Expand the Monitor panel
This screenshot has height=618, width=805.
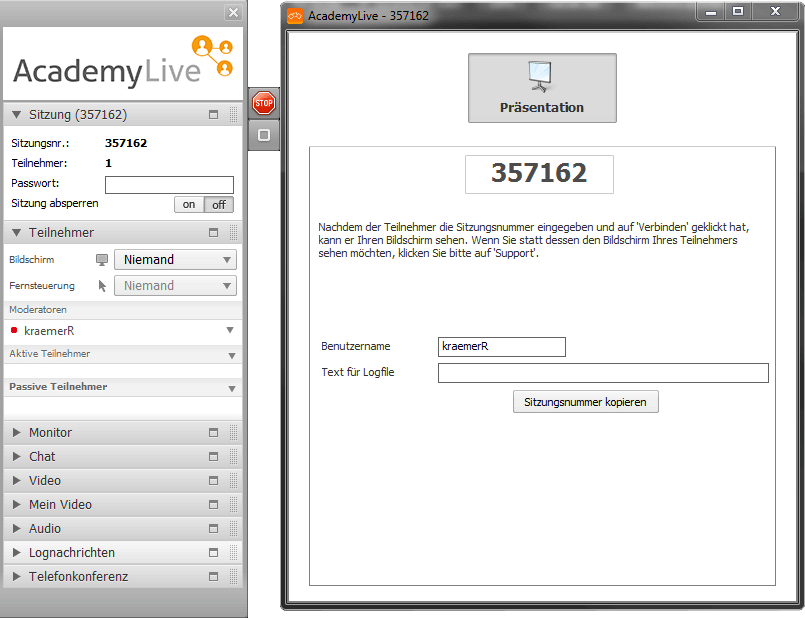pyautogui.click(x=16, y=433)
